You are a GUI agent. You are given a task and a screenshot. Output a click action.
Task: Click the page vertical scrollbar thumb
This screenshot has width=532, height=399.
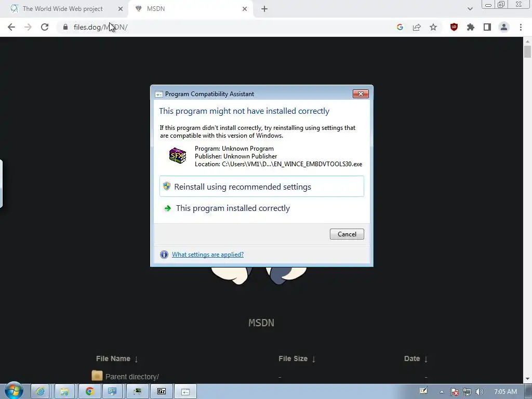527,52
